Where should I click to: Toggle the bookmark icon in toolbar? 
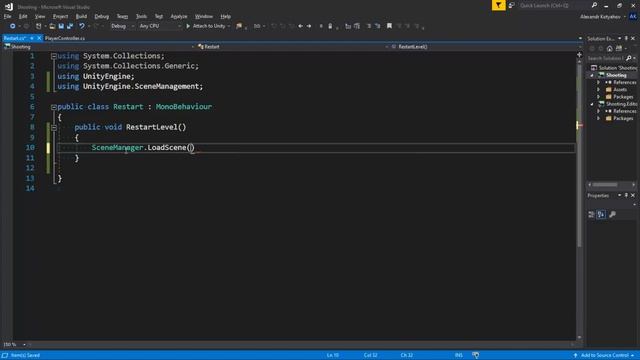[x=389, y=26]
